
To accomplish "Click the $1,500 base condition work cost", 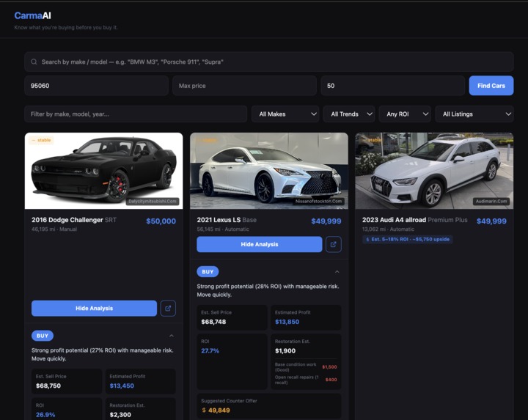I will pyautogui.click(x=329, y=366).
